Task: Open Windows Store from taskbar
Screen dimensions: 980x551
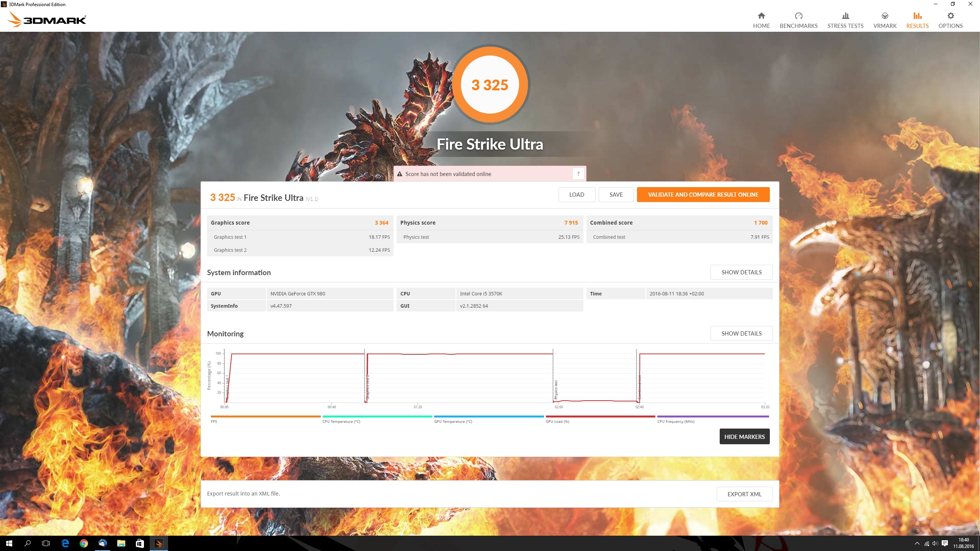Action: point(140,543)
